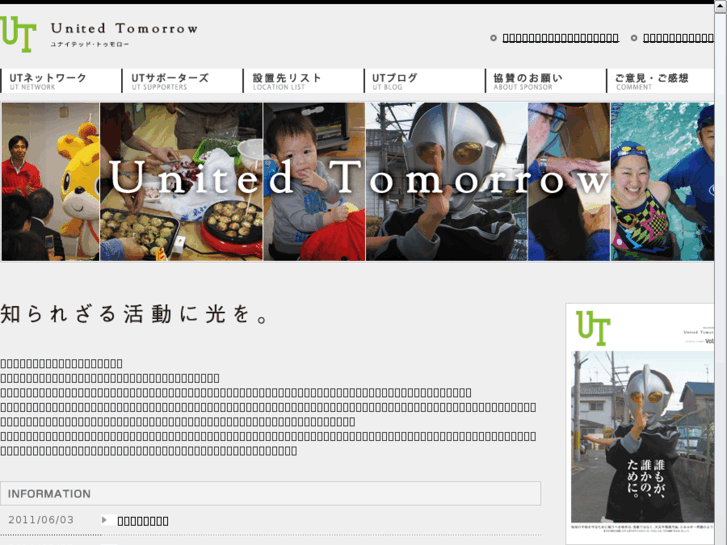Click the Ultraman mask banner photo
727x545 pixels.
[x=446, y=181]
